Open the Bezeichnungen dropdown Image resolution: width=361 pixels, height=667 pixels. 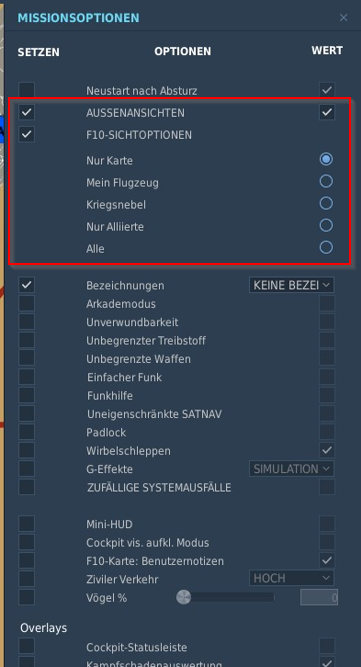pyautogui.click(x=291, y=285)
